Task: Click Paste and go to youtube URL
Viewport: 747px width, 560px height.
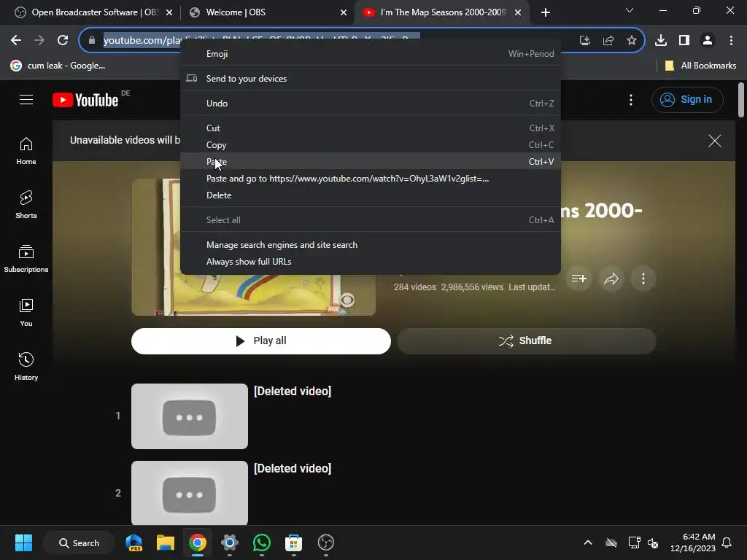Action: tap(370, 179)
